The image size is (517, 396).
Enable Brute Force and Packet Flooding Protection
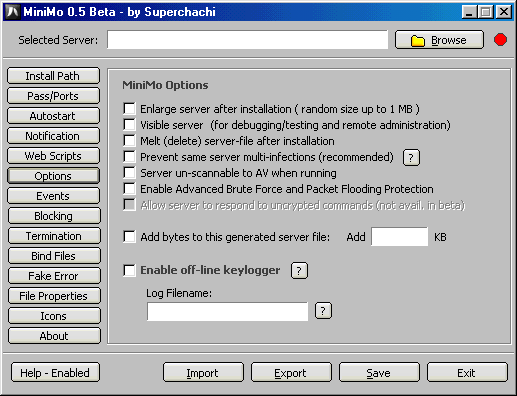click(129, 188)
